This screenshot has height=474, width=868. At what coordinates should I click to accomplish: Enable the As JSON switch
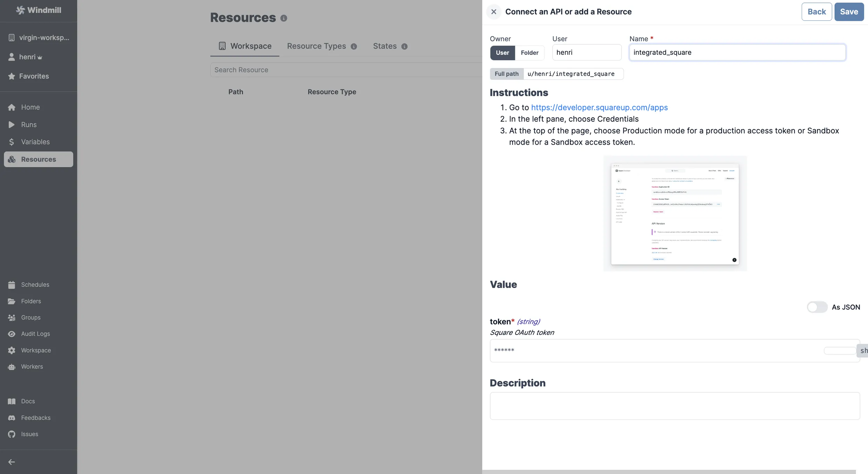click(x=817, y=307)
